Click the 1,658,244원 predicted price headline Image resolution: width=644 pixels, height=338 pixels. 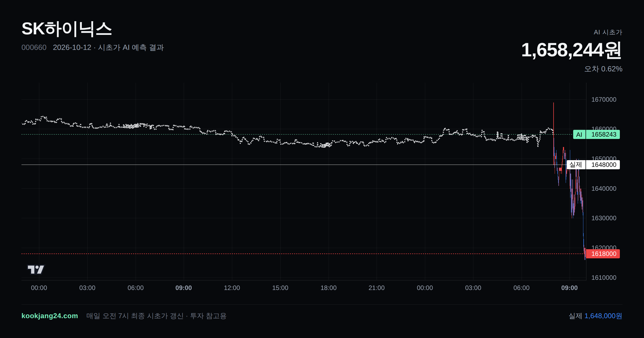pyautogui.click(x=571, y=50)
